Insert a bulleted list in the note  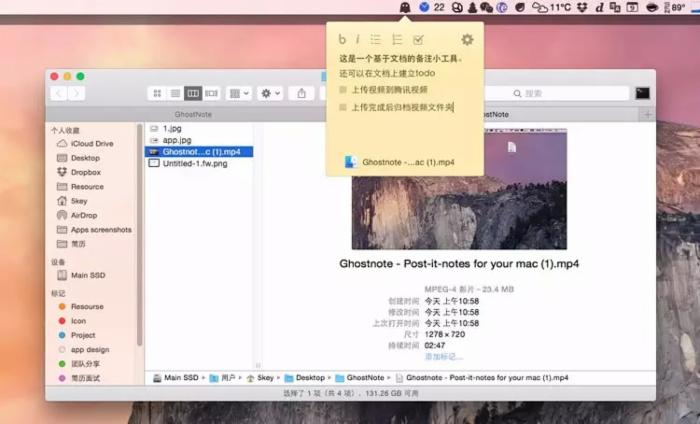(375, 39)
